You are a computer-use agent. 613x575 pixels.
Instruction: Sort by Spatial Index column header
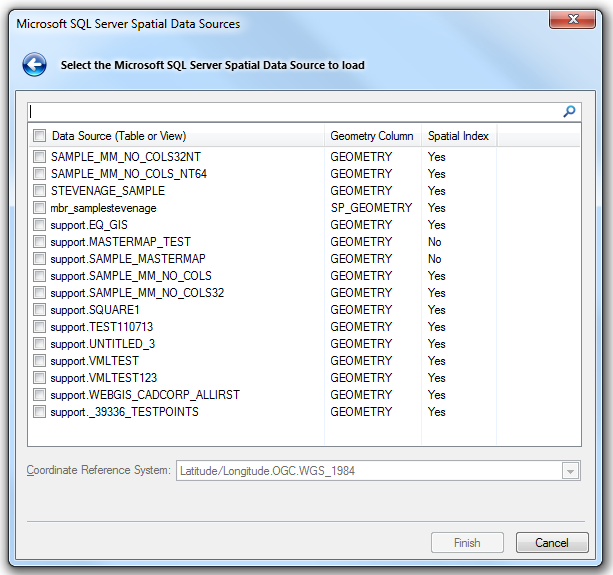coord(459,136)
